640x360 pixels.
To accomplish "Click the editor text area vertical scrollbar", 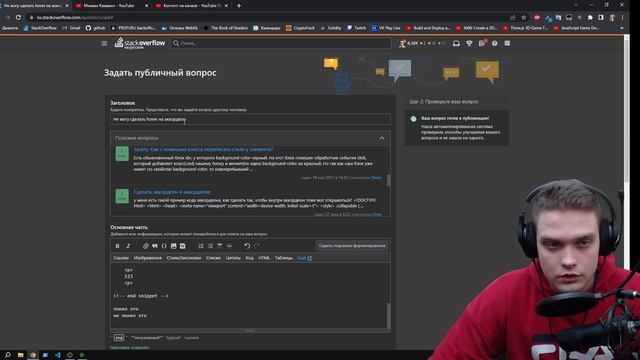I will 388,315.
